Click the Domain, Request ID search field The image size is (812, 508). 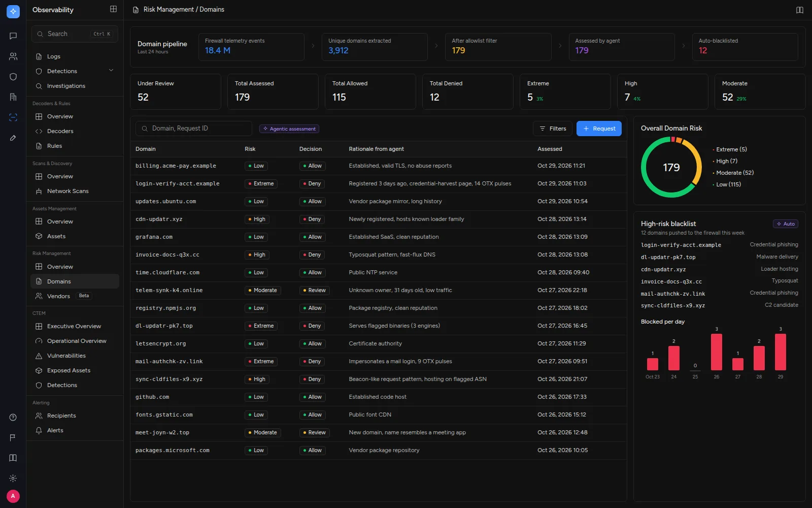(194, 129)
